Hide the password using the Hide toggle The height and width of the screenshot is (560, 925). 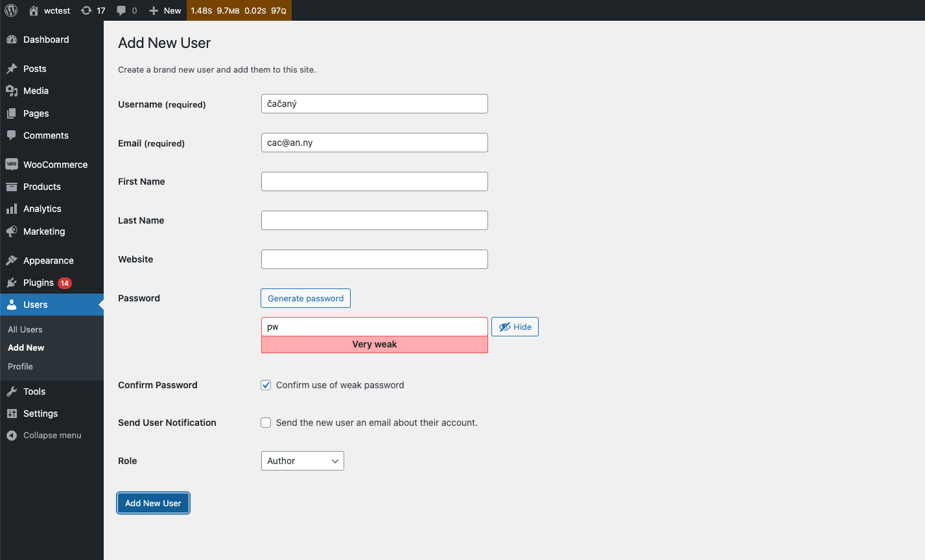pyautogui.click(x=515, y=327)
